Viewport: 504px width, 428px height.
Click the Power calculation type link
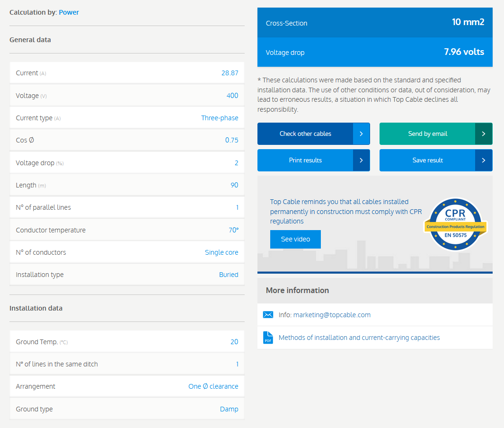pos(69,12)
